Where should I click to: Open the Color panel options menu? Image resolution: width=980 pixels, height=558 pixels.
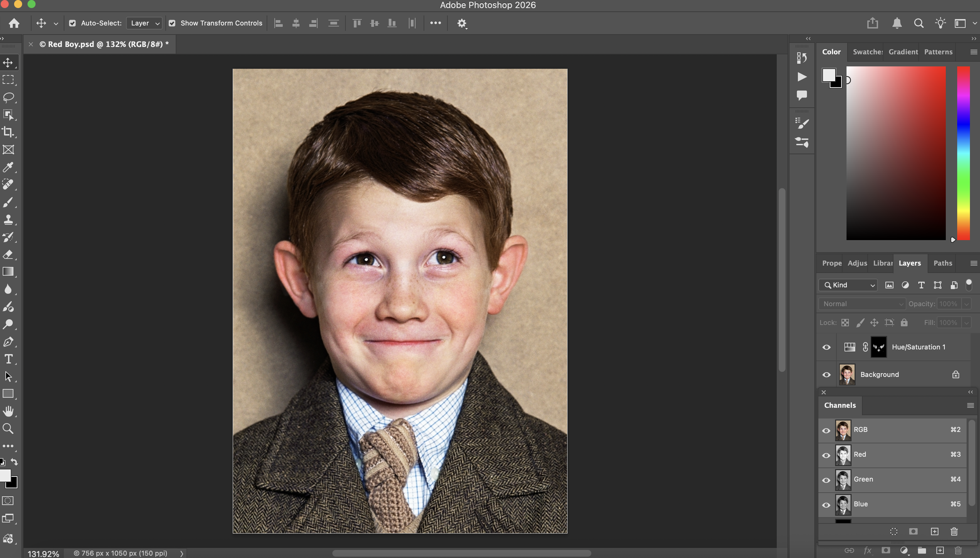[x=974, y=52]
